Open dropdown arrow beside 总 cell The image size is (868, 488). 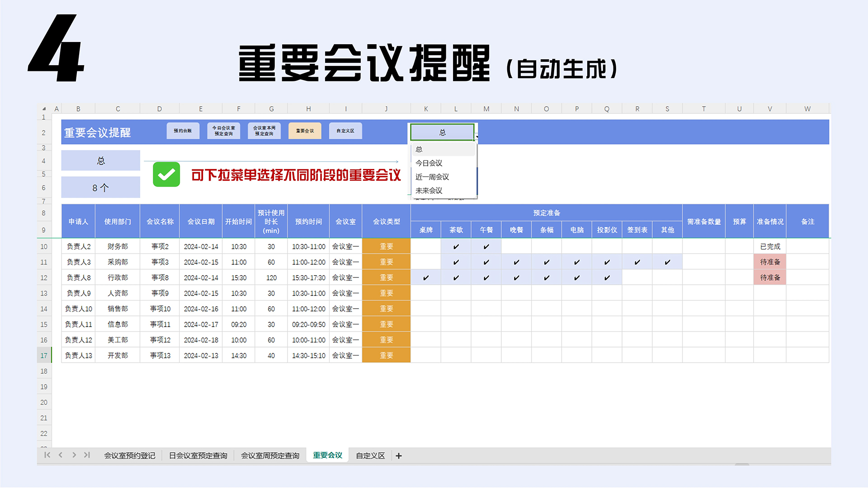pos(477,136)
